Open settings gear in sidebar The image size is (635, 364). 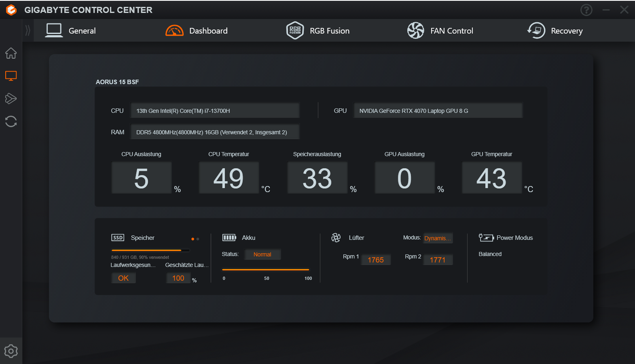tap(11, 351)
